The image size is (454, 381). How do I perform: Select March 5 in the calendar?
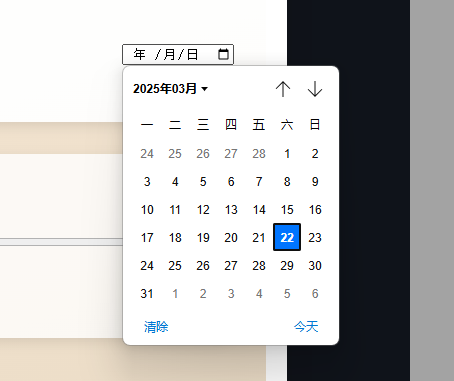(203, 182)
